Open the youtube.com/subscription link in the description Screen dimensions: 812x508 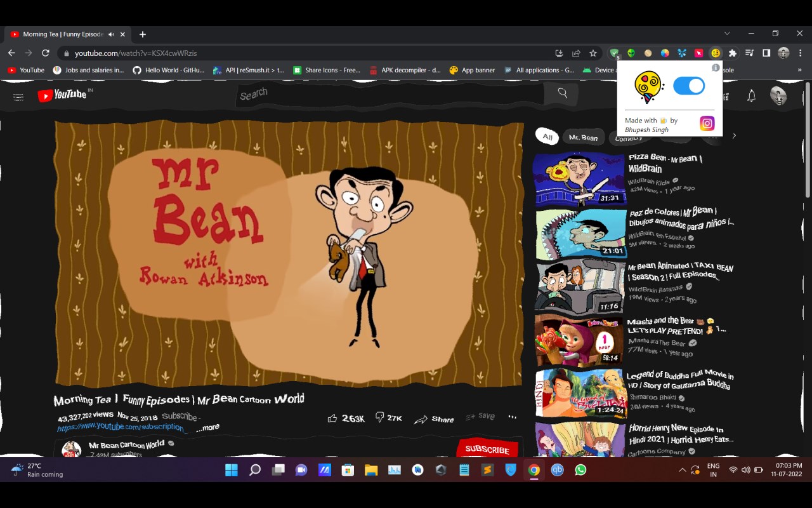point(121,427)
